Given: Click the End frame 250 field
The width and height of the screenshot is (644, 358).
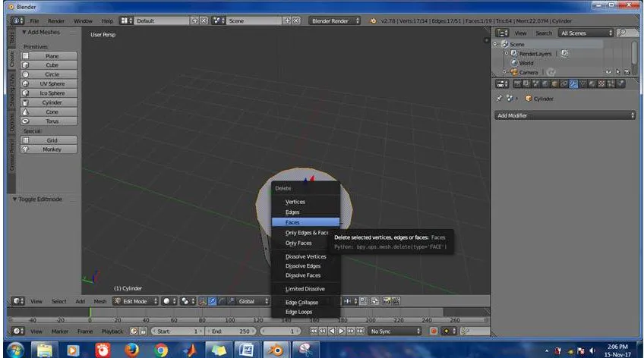Looking at the screenshot, I should pos(231,331).
